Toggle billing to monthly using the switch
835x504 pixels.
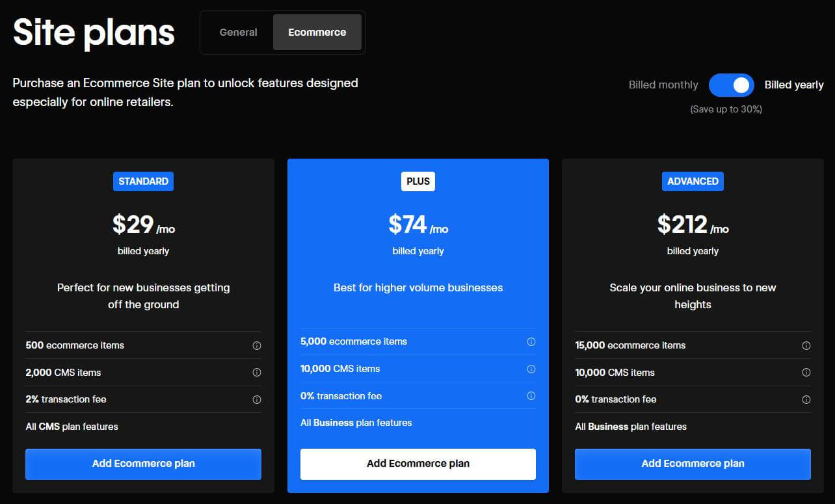point(731,85)
